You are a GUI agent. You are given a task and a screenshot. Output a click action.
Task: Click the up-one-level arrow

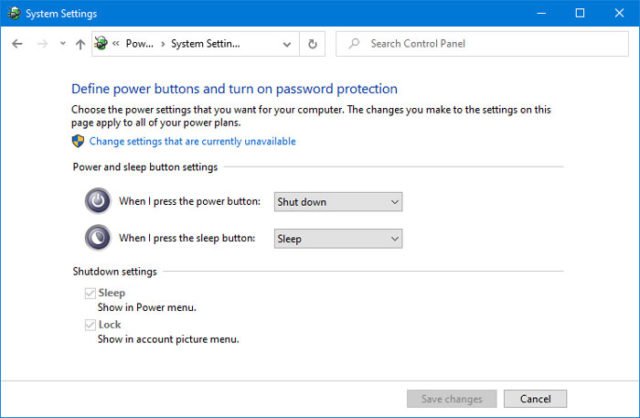click(80, 44)
